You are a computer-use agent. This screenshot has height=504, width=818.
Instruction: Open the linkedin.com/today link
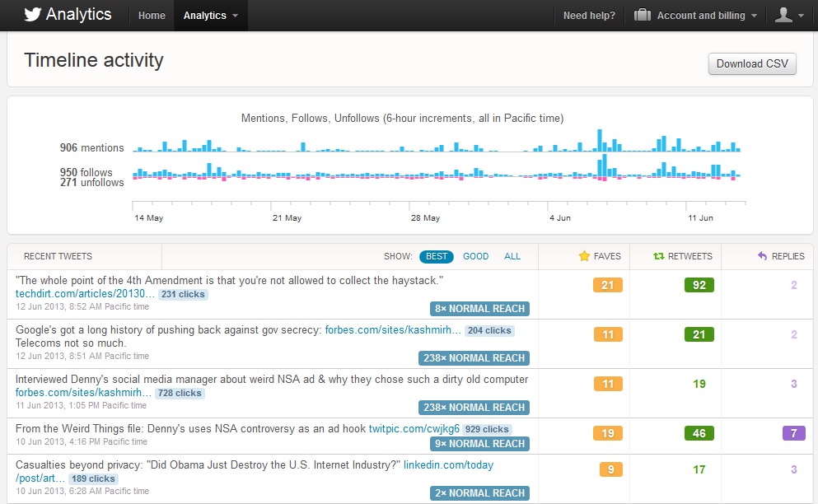[x=449, y=464]
